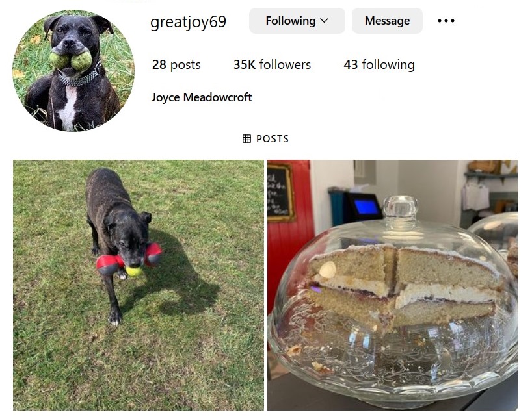Screen dimensions: 532x419
Task: Open the three-dots options menu
Action: click(x=446, y=21)
